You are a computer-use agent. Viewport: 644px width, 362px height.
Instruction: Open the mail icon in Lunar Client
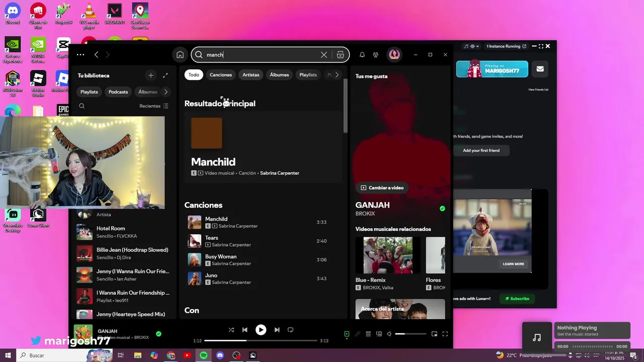click(x=540, y=69)
